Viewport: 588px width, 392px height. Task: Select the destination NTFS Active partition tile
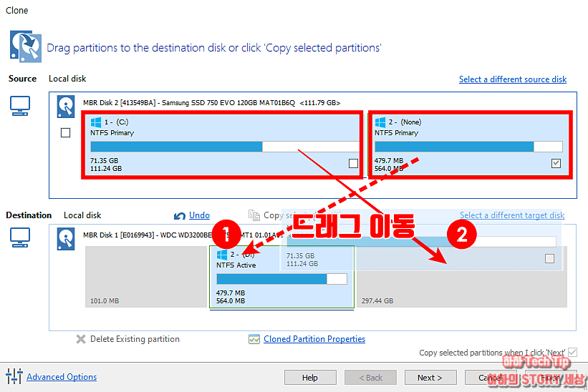pyautogui.click(x=281, y=277)
